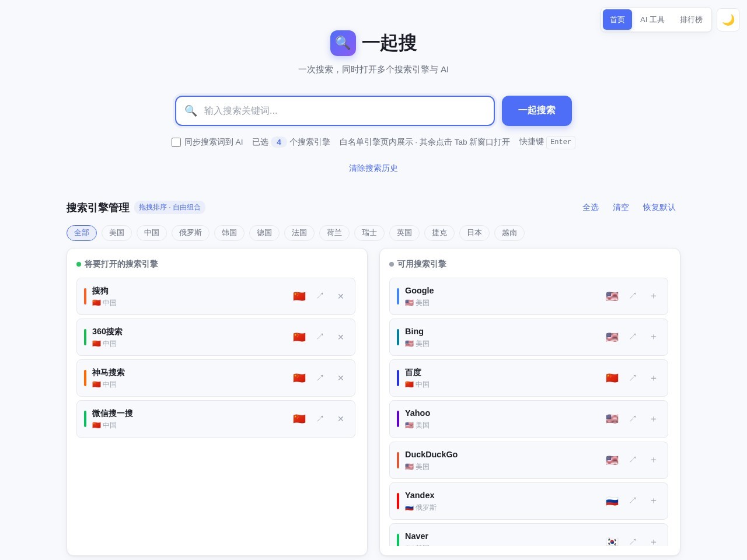747x560 pixels.
Task: Click the 搜狗 engine name text
Action: 100,290
